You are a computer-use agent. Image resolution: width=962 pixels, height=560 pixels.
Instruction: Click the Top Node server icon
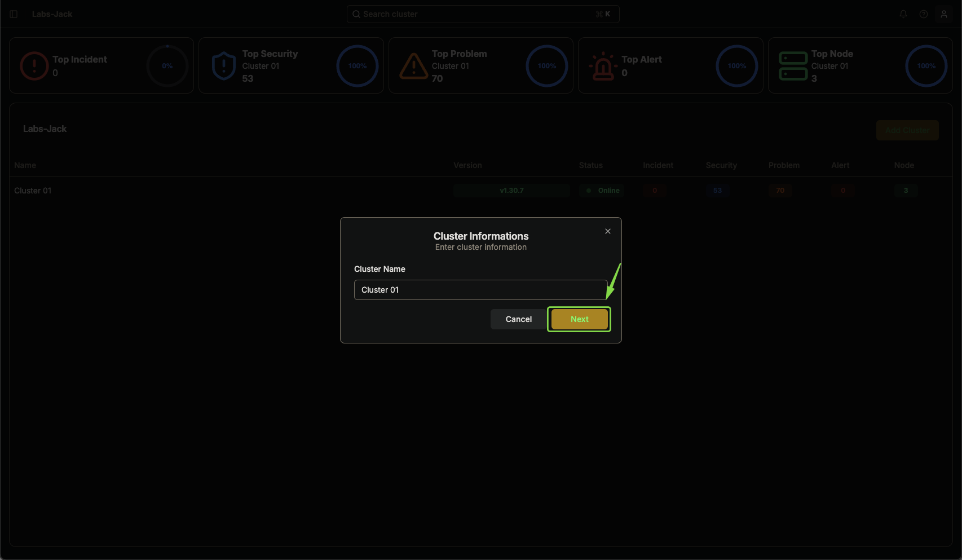(x=793, y=66)
